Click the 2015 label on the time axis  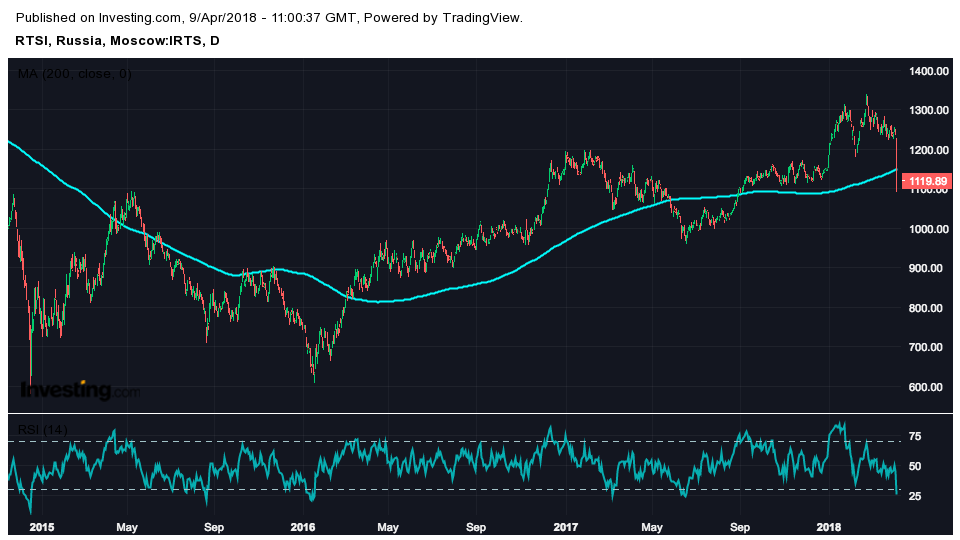pyautogui.click(x=42, y=526)
